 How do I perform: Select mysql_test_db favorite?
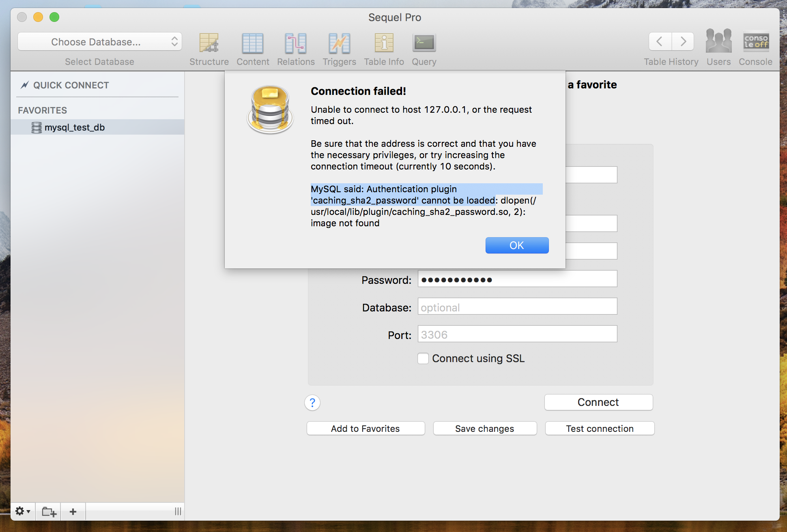[x=75, y=127]
